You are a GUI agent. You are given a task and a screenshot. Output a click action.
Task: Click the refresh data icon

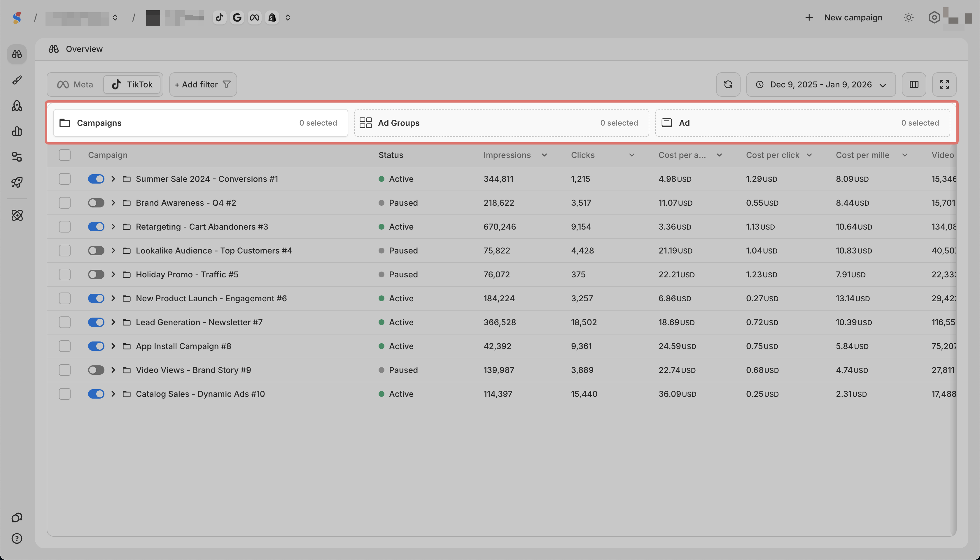click(x=727, y=84)
